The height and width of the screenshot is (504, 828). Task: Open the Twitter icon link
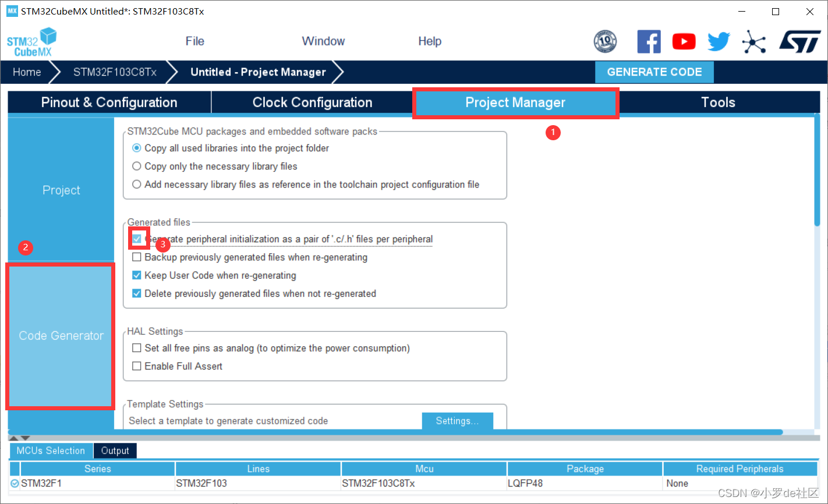(x=719, y=41)
